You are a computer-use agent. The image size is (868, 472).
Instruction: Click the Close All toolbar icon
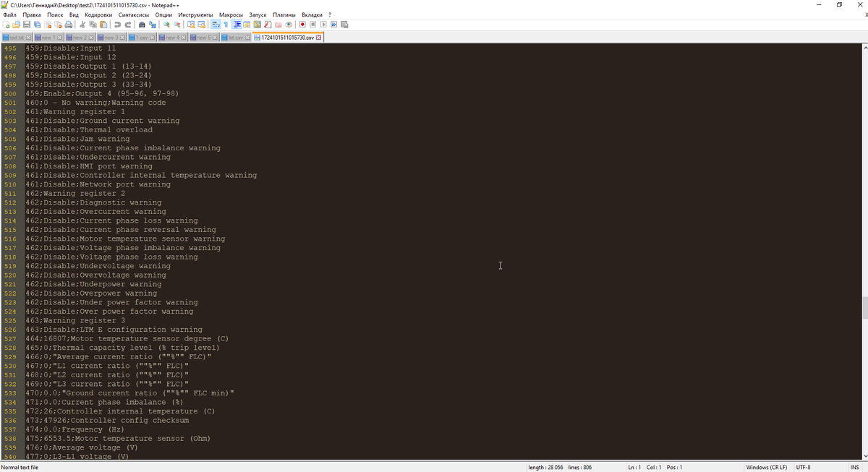58,24
